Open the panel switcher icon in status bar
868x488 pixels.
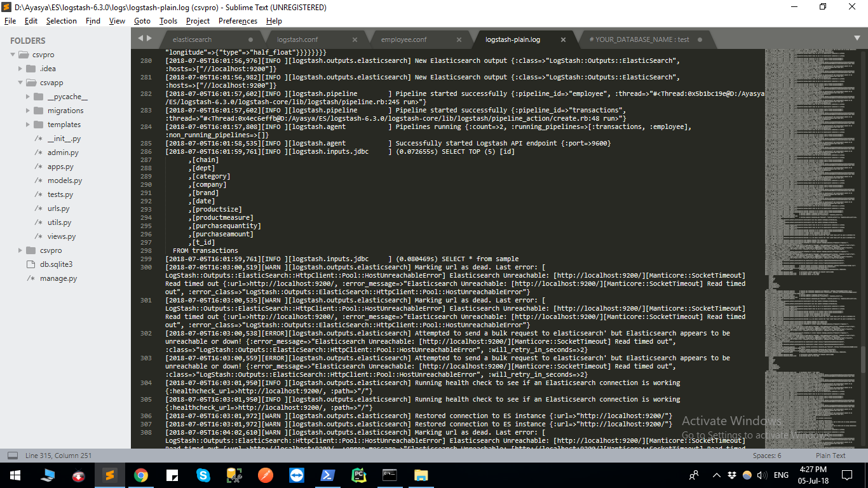pos(13,456)
